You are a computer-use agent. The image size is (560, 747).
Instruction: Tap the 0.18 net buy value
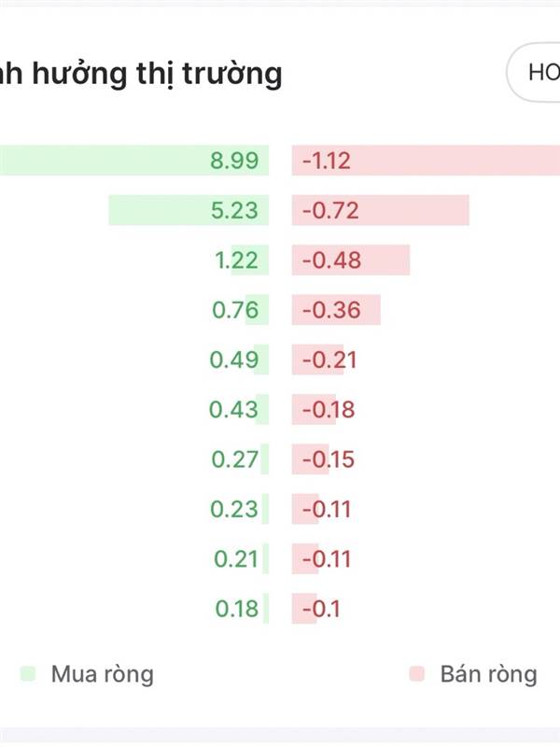(x=236, y=609)
